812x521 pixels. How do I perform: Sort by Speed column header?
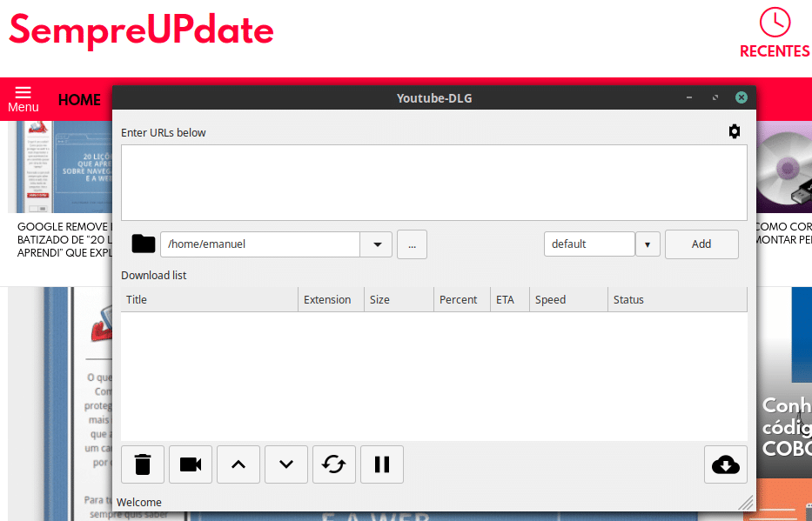(x=568, y=299)
